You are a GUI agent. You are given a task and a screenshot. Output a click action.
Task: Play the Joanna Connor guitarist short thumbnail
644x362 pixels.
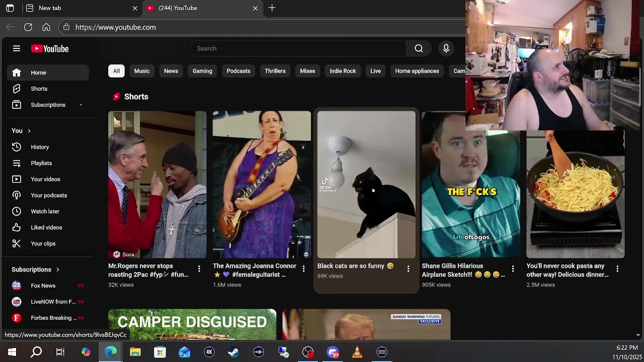pyautogui.click(x=262, y=185)
